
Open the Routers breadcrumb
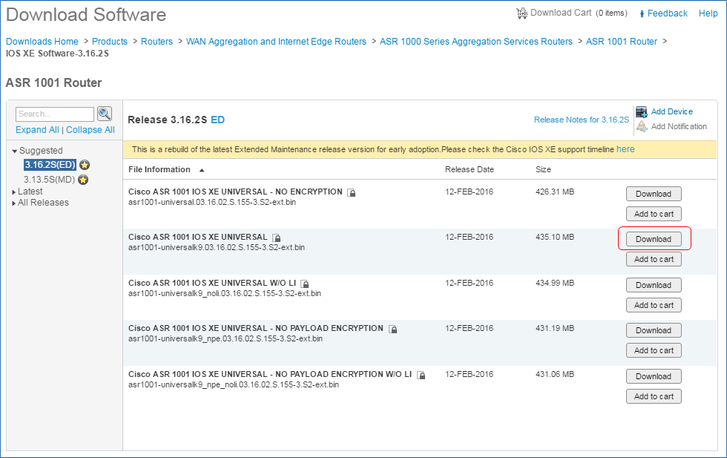[x=157, y=41]
